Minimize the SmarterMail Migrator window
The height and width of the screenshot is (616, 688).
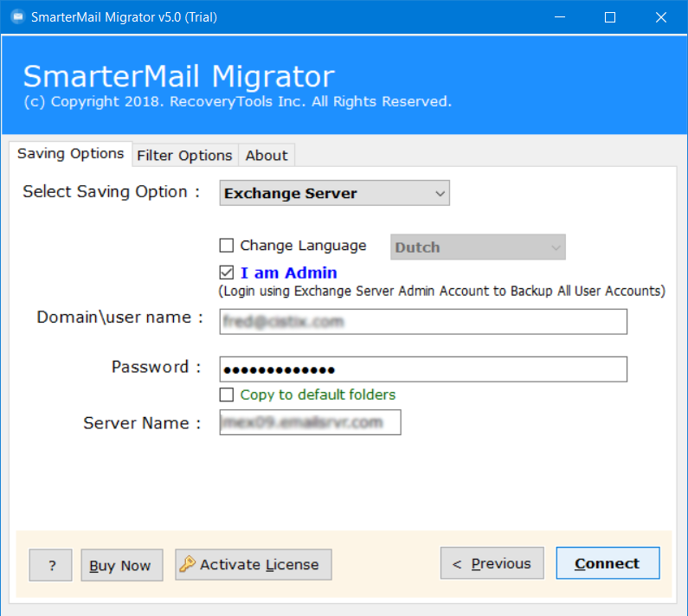tap(559, 17)
